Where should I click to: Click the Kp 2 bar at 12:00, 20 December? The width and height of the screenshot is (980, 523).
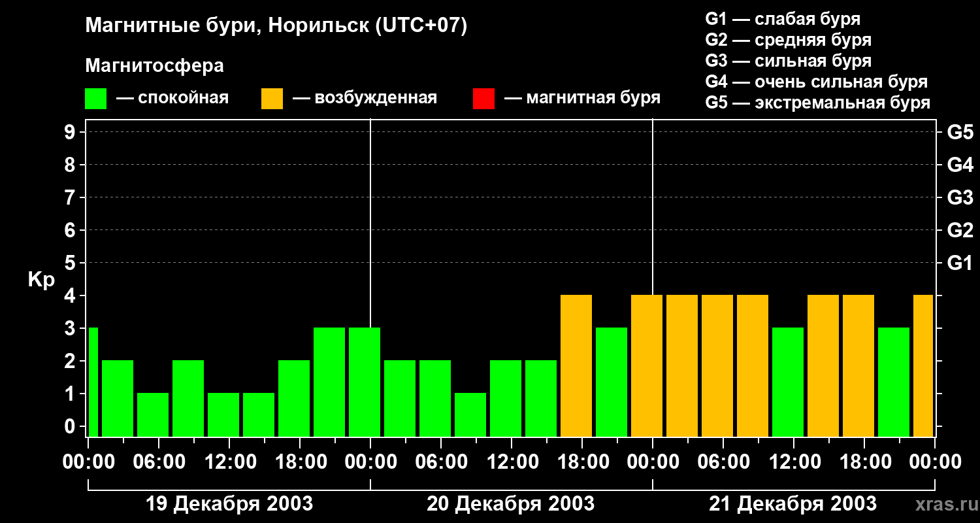click(506, 398)
